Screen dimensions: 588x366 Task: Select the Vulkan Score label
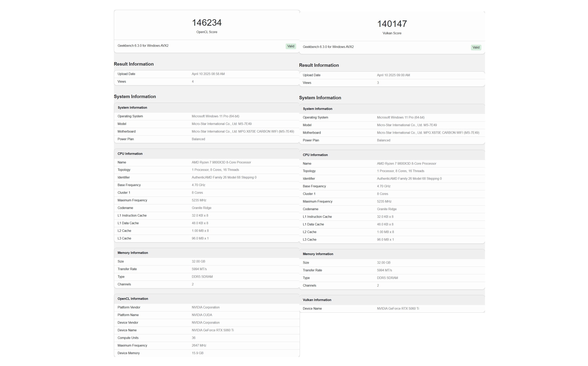click(392, 33)
